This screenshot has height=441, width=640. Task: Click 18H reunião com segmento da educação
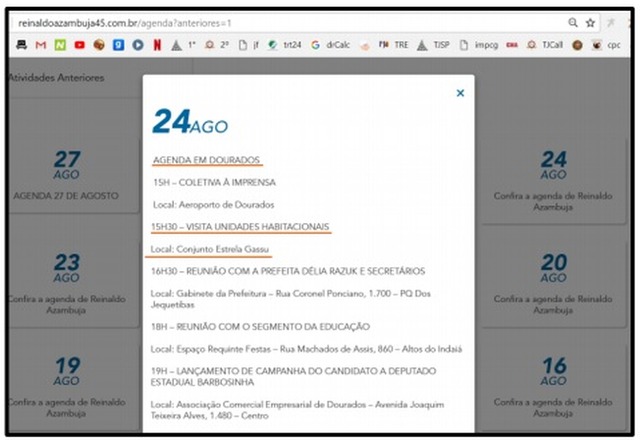(260, 327)
